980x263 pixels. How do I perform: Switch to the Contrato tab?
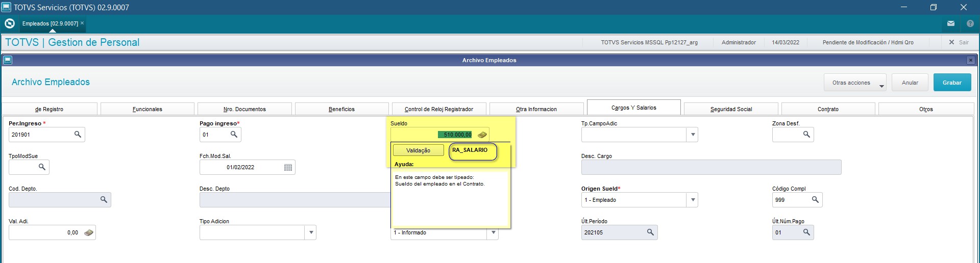[828, 109]
